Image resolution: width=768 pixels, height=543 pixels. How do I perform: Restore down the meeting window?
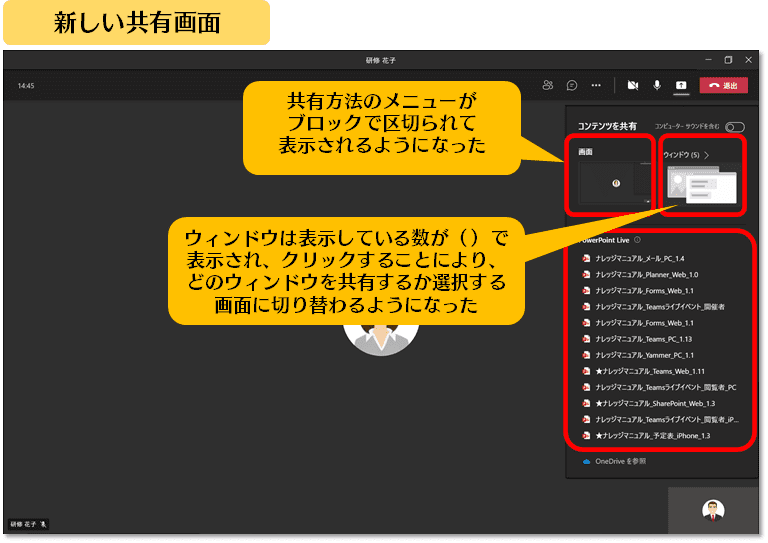pyautogui.click(x=728, y=60)
